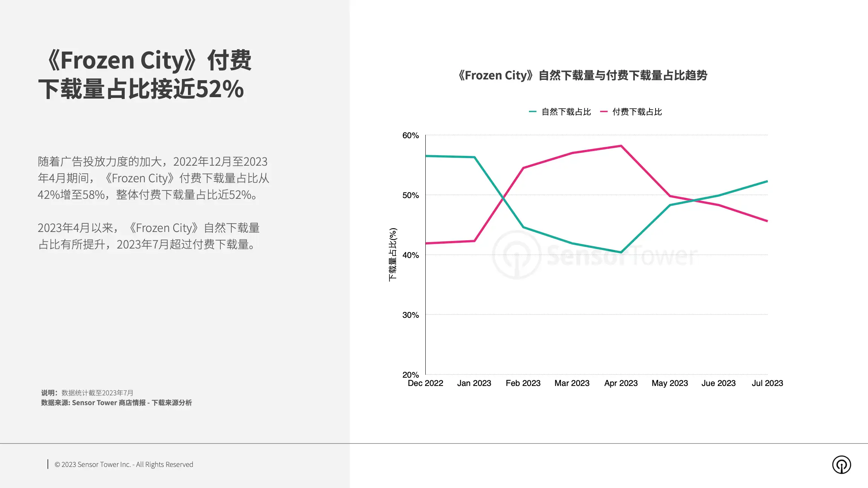Select the chart title 自然下载量与付费下载量占比趋势
868x488 pixels.
582,75
